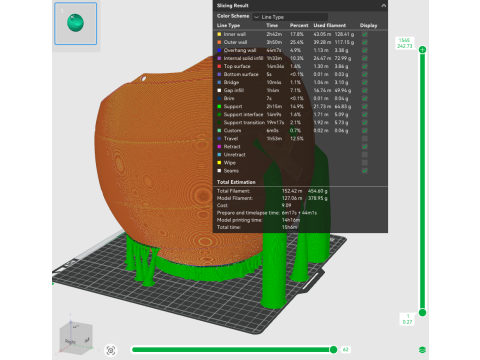Click the 62 move count label
Viewport: 480px width, 360px height.
346,349
